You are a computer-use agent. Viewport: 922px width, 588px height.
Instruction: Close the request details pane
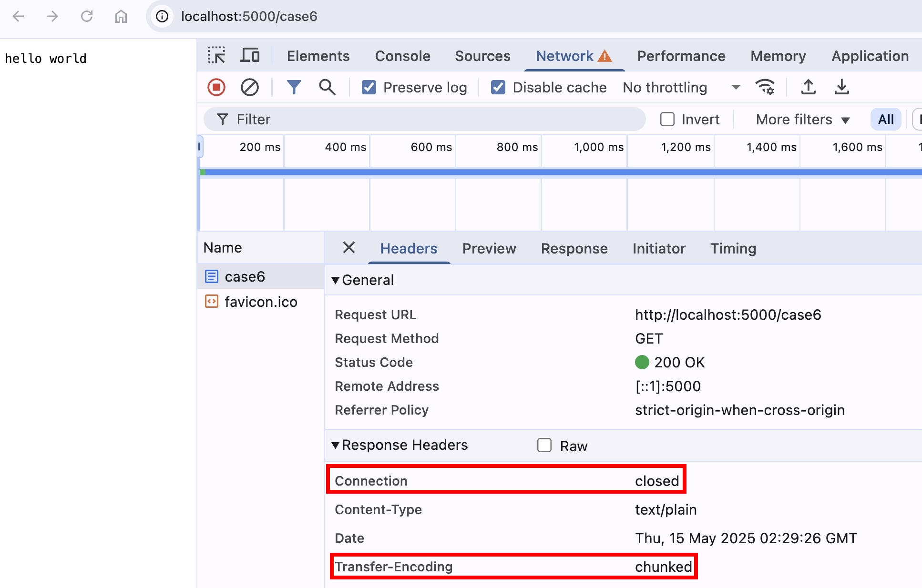point(349,247)
